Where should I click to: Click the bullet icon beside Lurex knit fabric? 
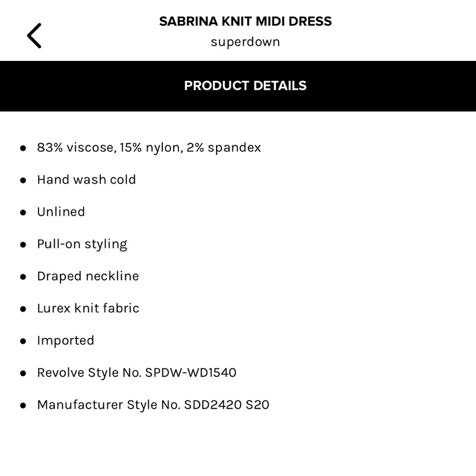22,308
